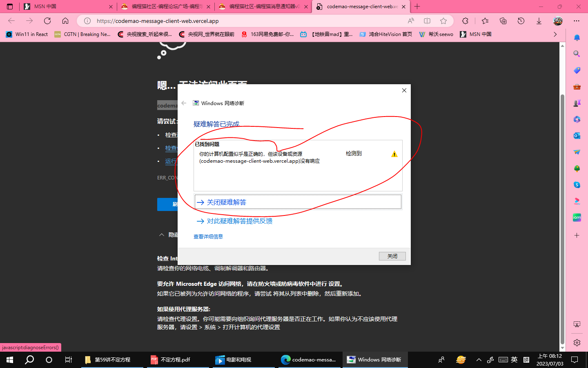Open Win11 in React bookmark
This screenshot has width=588, height=368.
coord(27,34)
